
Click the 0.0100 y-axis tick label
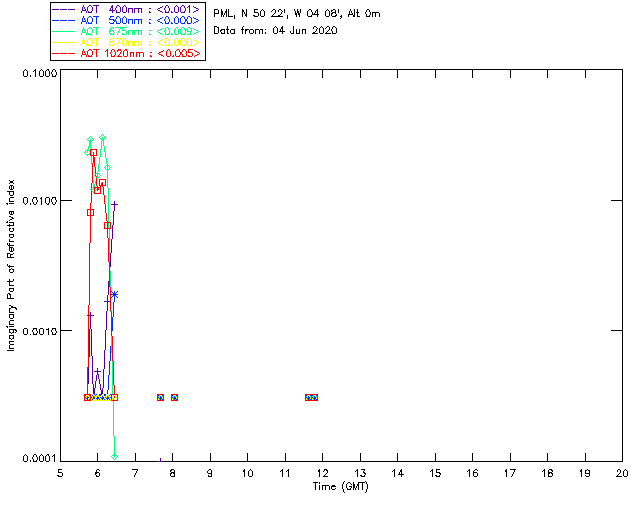pos(40,201)
